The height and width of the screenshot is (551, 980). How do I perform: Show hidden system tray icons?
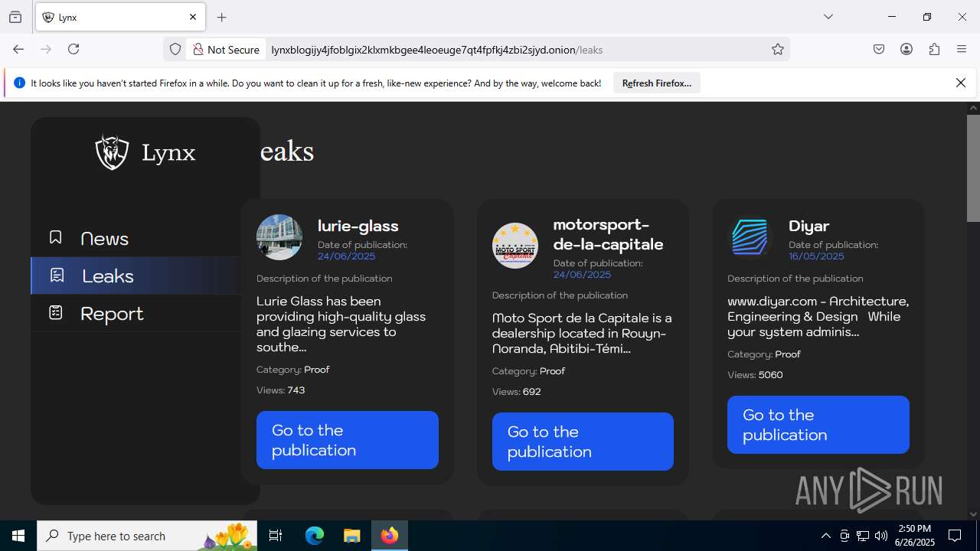click(x=825, y=536)
